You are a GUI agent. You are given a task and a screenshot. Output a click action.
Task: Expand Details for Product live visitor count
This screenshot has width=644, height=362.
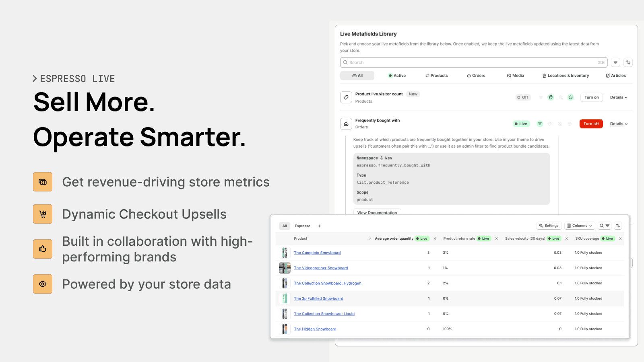[x=619, y=97]
